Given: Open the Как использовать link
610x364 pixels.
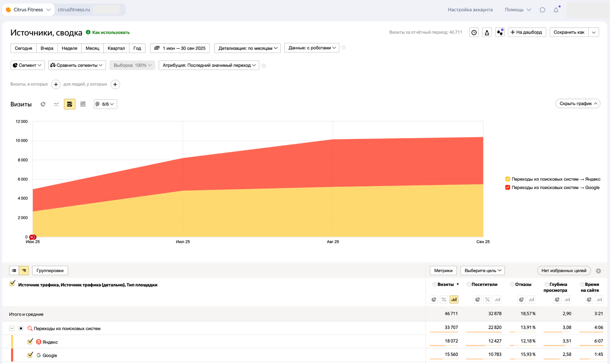Looking at the screenshot, I should (111, 32).
